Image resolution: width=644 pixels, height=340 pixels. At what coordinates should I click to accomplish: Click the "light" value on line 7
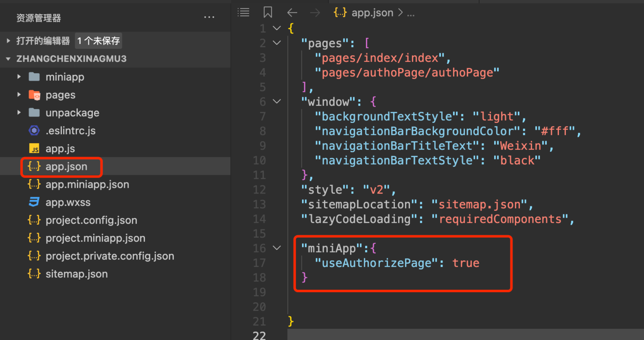coord(496,117)
